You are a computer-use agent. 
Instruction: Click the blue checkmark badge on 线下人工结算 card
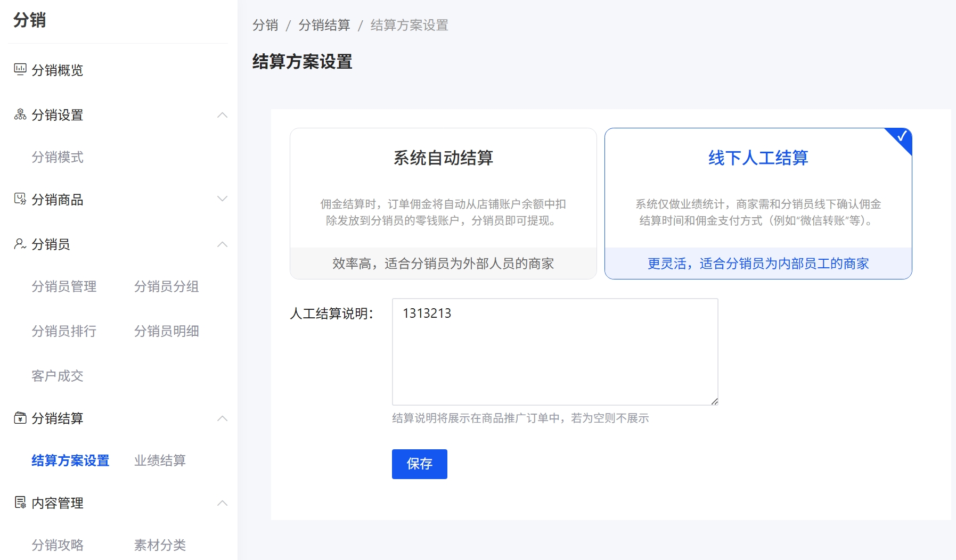point(901,137)
